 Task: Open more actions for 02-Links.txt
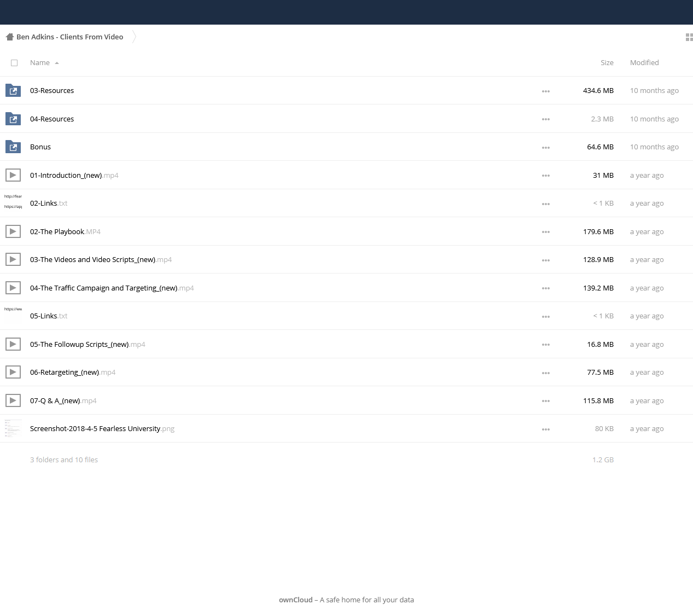[x=546, y=204]
